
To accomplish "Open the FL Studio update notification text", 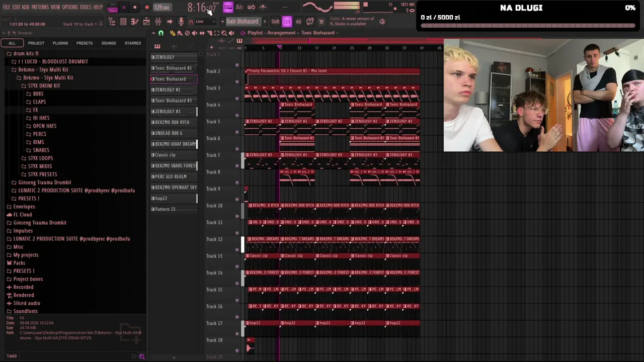I will tap(352, 21).
